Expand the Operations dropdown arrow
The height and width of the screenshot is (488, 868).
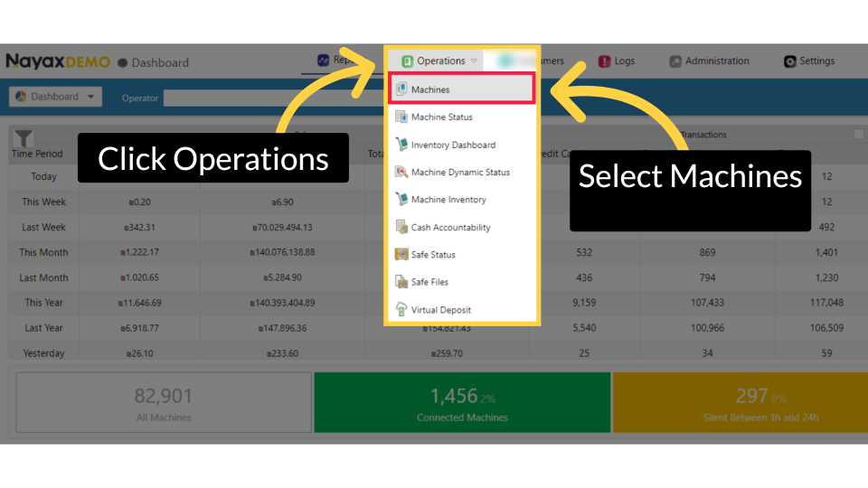pos(474,61)
